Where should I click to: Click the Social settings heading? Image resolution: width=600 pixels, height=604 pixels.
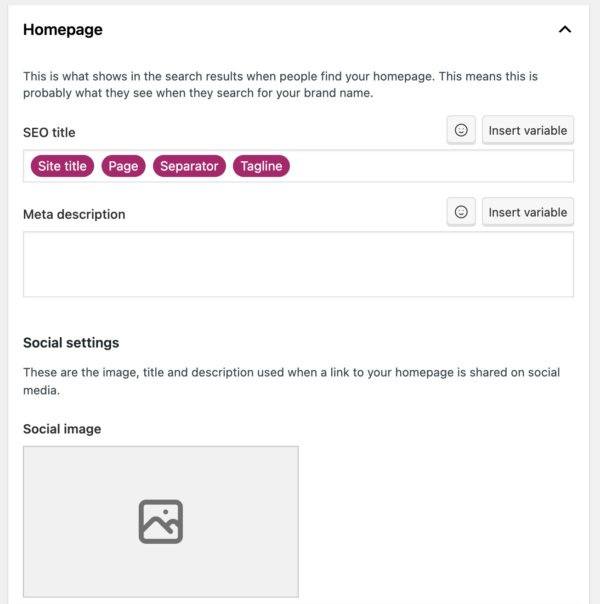[x=71, y=342]
